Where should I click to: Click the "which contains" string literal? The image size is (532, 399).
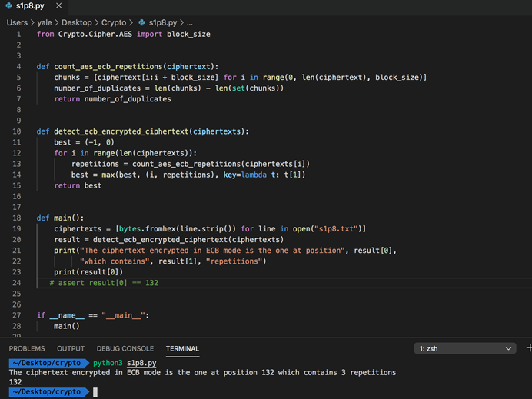click(115, 261)
